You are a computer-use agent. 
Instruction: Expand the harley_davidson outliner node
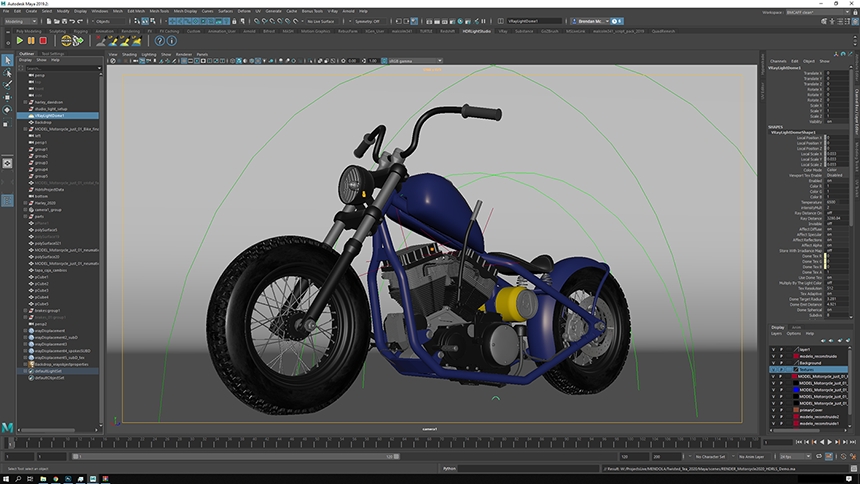[25, 102]
